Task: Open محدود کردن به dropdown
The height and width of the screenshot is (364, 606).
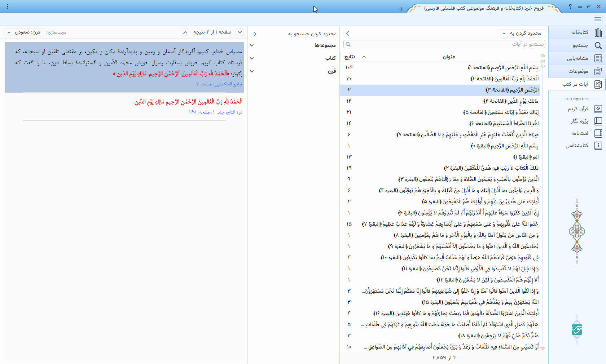Action: click(x=522, y=33)
